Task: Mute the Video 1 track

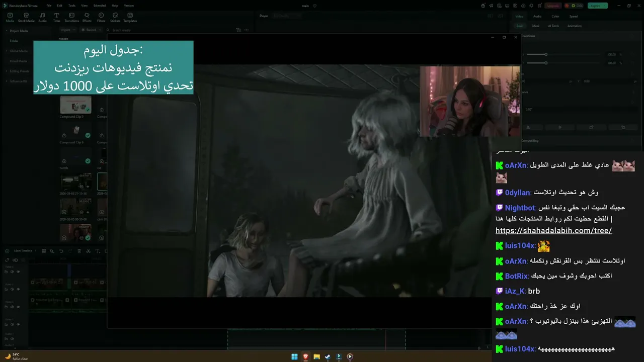Action: point(12,324)
